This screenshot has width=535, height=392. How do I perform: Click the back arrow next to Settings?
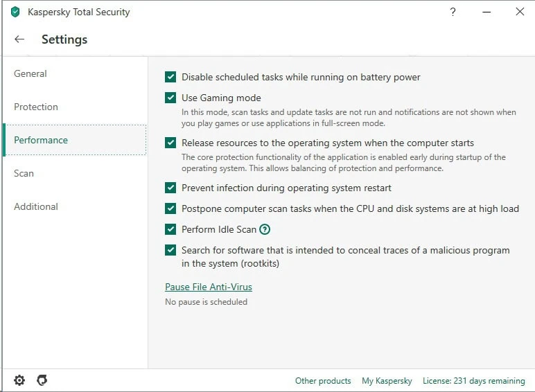pos(19,39)
